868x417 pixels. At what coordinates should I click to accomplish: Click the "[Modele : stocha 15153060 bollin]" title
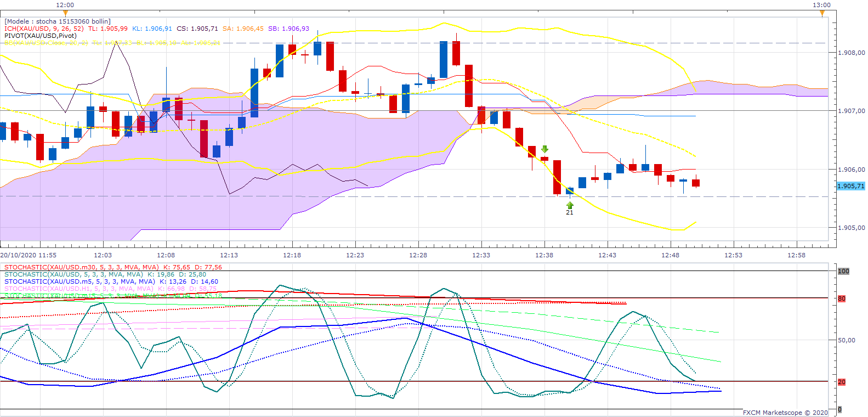(x=58, y=21)
